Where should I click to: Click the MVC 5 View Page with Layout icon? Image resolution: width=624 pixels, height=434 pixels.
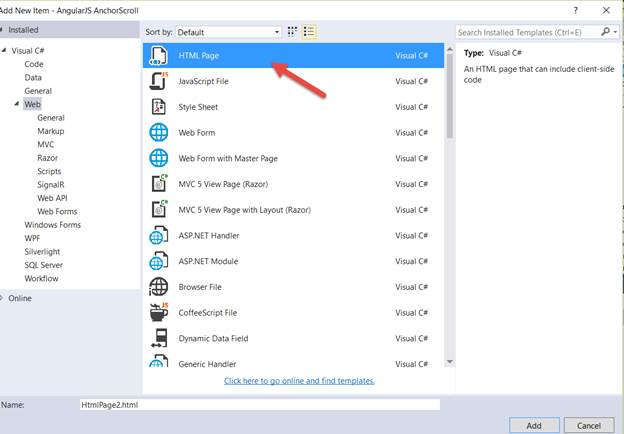click(x=159, y=210)
